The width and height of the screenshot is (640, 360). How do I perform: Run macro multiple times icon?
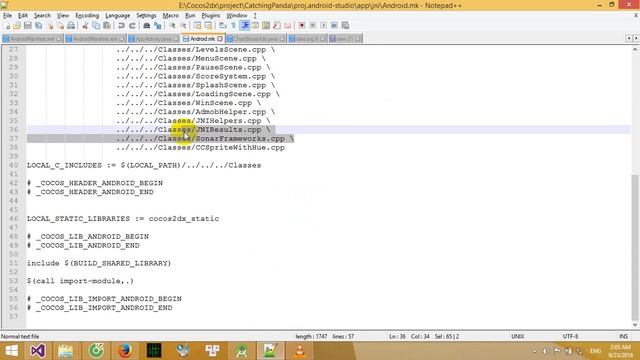(334, 26)
